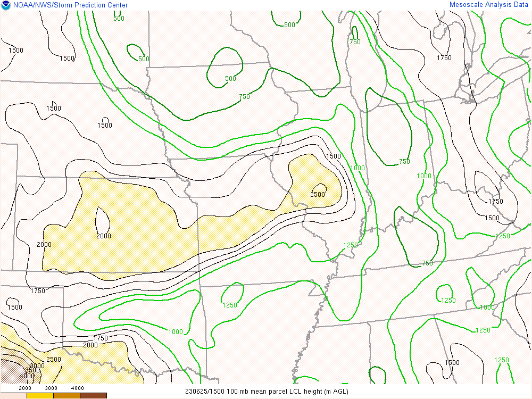Select the yellow legend color swatch
Image resolution: width=532 pixels, height=399 pixels.
point(40,396)
